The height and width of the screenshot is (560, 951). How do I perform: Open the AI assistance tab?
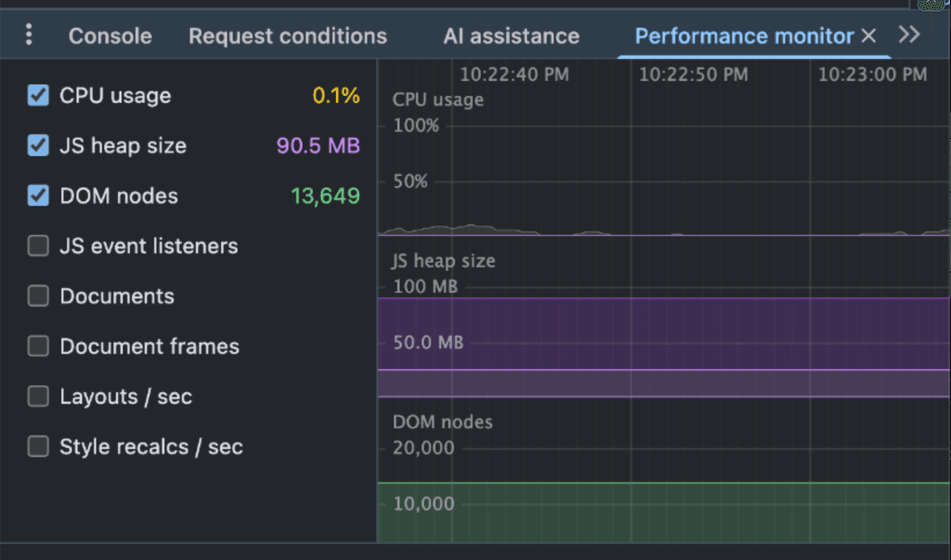click(511, 36)
